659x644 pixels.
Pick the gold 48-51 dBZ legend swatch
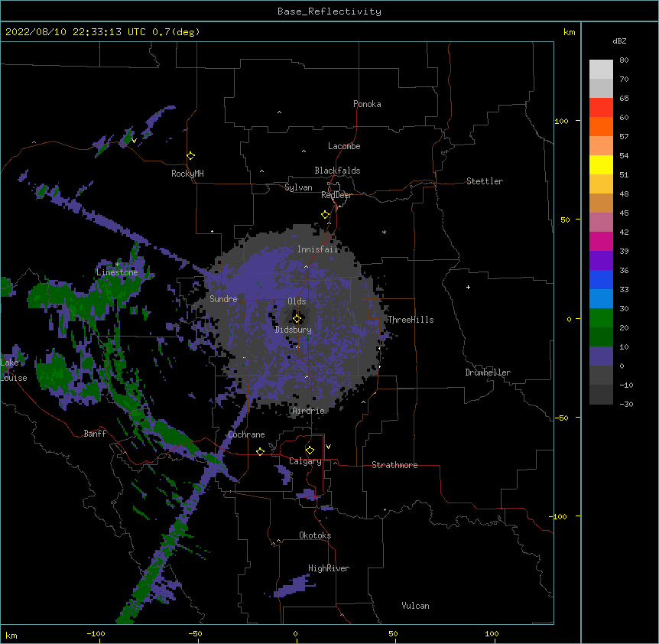pos(601,184)
